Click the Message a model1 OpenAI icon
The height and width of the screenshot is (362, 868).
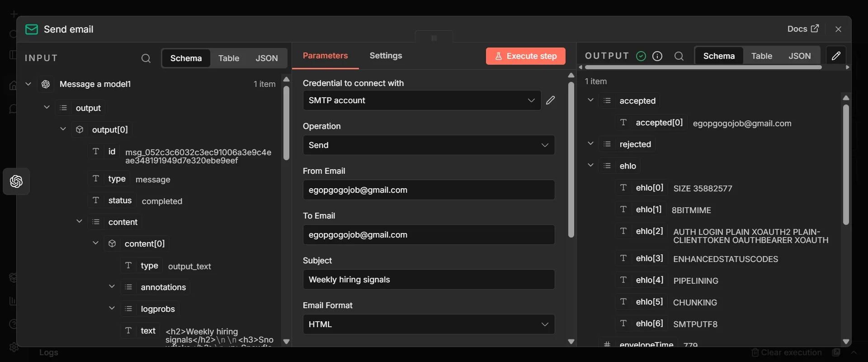pos(46,84)
